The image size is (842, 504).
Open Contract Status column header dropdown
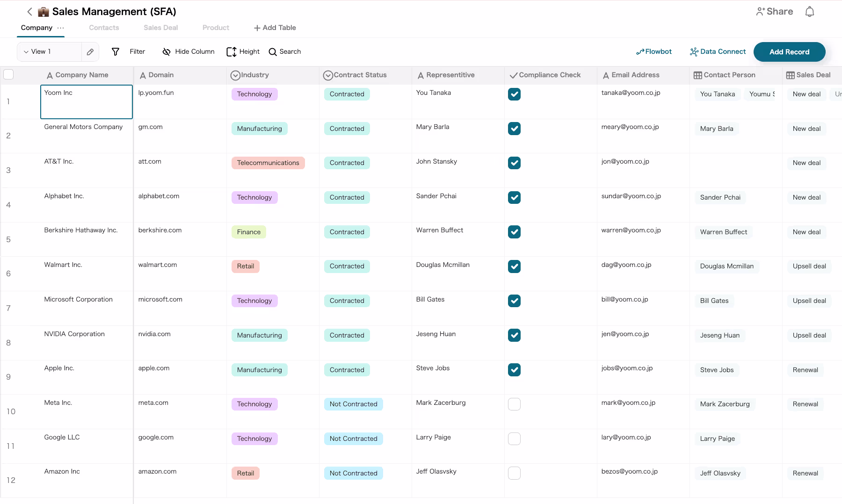click(328, 75)
